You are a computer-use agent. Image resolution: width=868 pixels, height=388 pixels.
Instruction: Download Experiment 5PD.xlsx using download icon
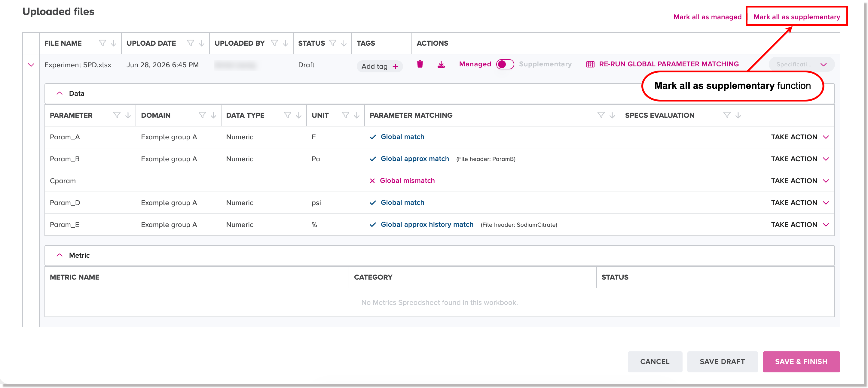[441, 64]
